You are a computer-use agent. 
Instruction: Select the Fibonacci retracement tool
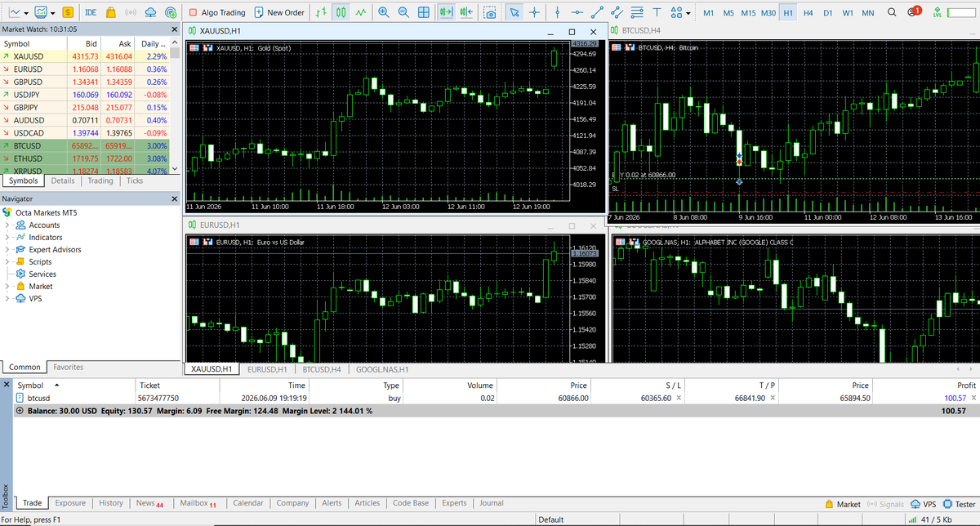tap(637, 12)
